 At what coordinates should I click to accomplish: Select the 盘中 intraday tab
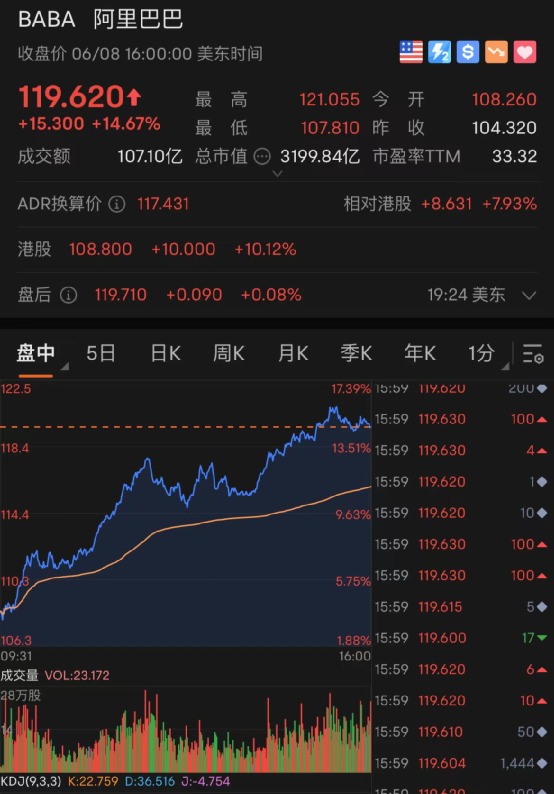35,353
